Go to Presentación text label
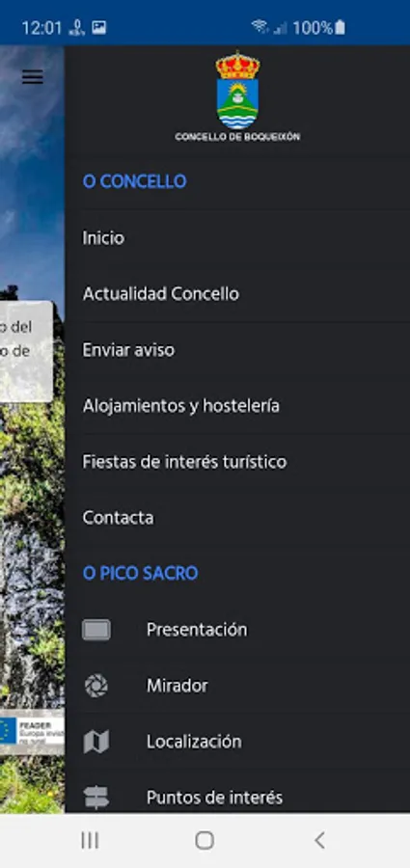The height and width of the screenshot is (868, 410). click(197, 630)
